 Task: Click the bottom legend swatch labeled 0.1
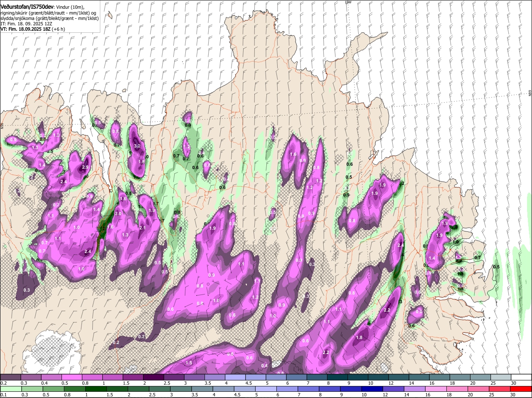10,389
